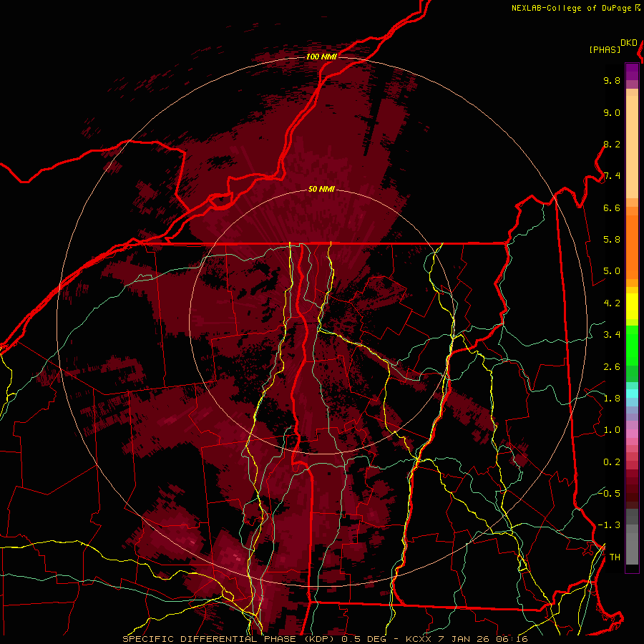This screenshot has height=644, width=644.
Task: Click the NEXLAB-College of DuPage label
Action: pyautogui.click(x=572, y=8)
